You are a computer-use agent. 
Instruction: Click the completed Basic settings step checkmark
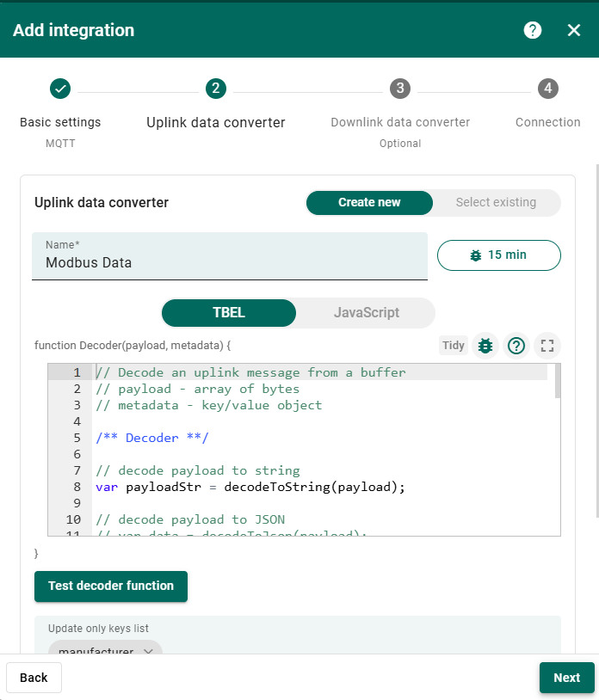pyautogui.click(x=60, y=89)
